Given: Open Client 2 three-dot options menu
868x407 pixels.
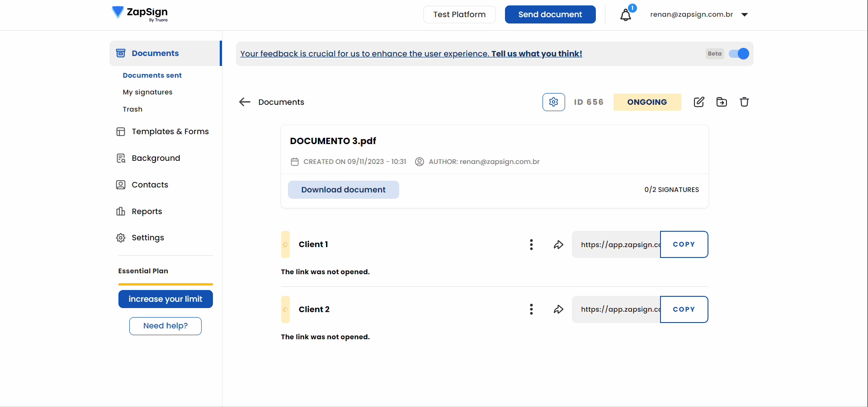Looking at the screenshot, I should click(531, 309).
